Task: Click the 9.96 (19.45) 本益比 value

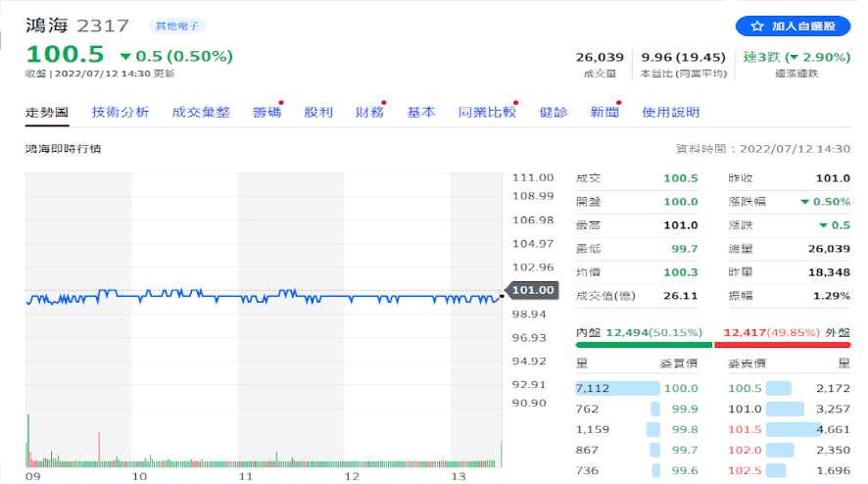Action: coord(683,58)
